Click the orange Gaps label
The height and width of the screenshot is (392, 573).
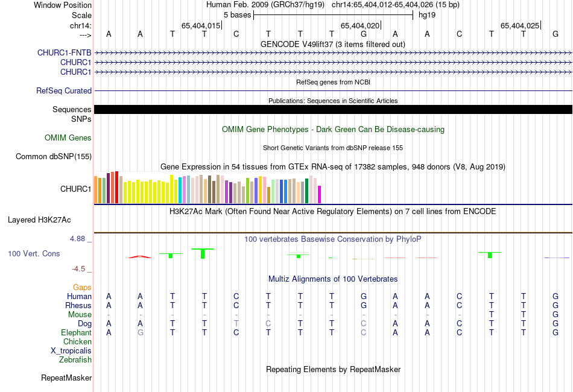(82, 288)
